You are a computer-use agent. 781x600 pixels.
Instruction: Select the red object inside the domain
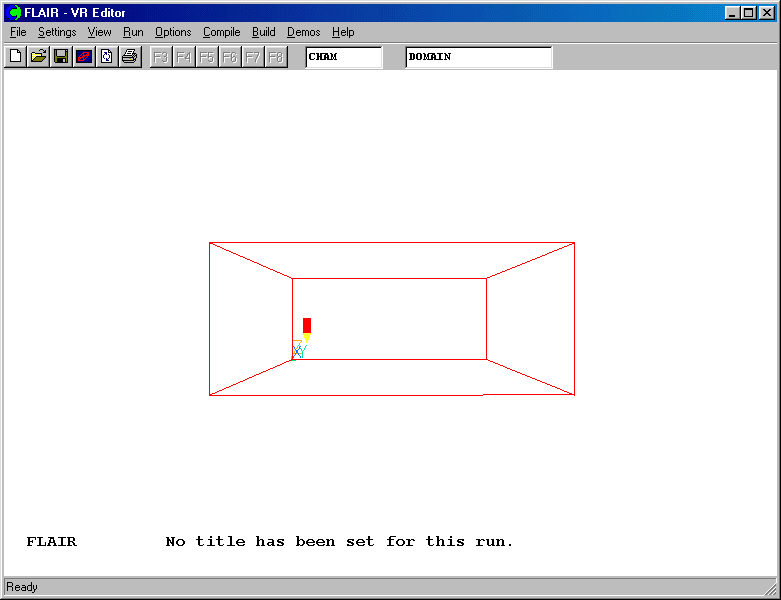pos(307,325)
